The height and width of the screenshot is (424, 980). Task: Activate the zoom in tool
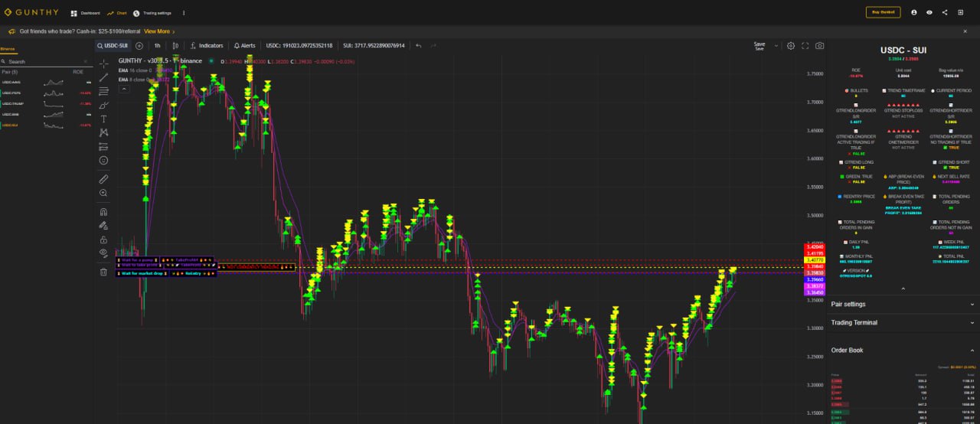click(x=103, y=193)
